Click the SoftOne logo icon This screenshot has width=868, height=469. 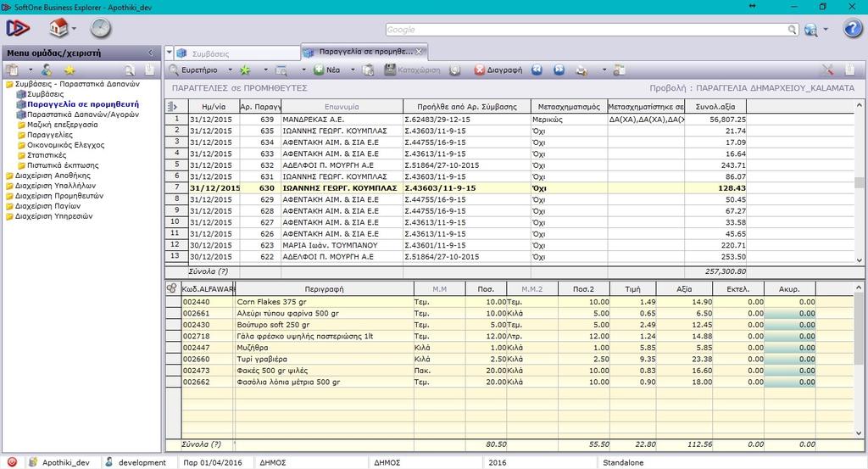pyautogui.click(x=18, y=28)
